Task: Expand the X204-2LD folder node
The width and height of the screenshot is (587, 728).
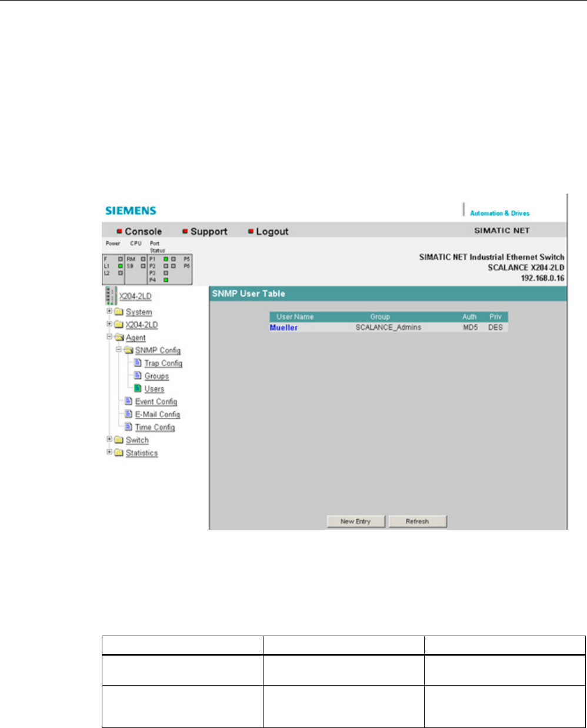Action: click(x=109, y=324)
